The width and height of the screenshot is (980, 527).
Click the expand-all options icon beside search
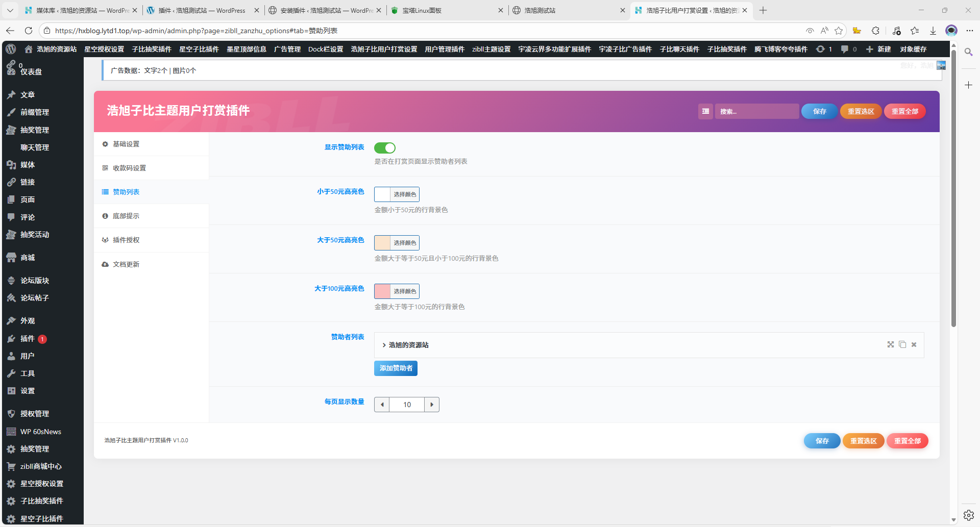(x=705, y=111)
